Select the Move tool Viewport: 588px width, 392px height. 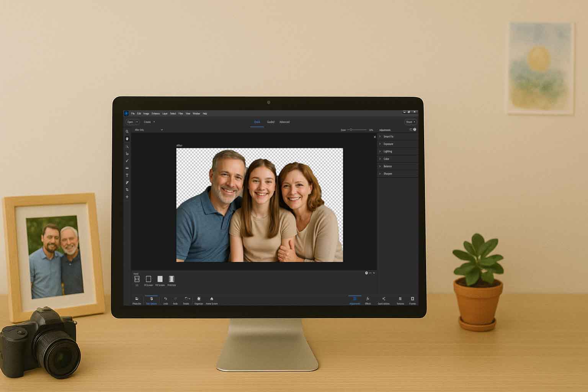[127, 197]
